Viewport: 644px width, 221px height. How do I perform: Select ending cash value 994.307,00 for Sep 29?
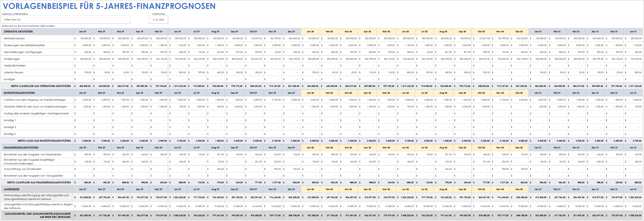(x=235, y=216)
